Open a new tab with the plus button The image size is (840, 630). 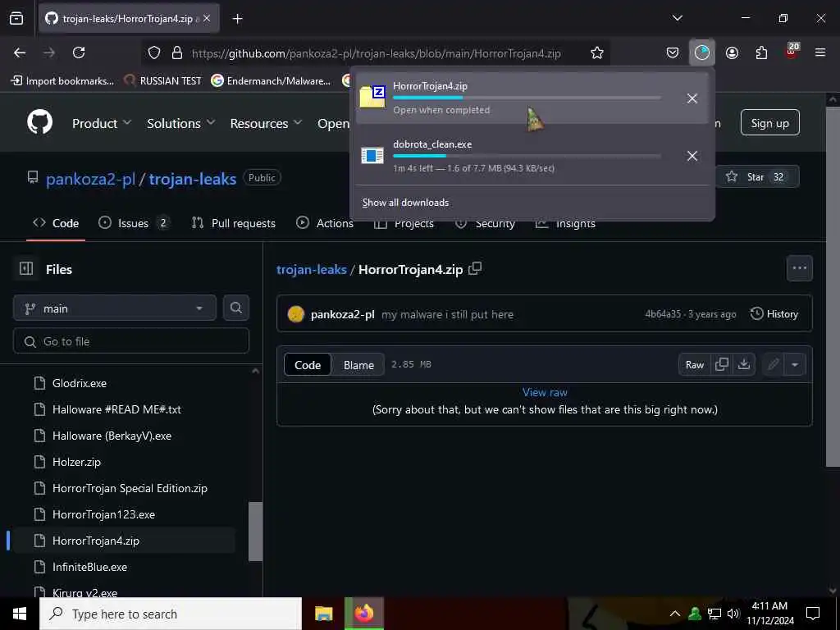pos(237,19)
